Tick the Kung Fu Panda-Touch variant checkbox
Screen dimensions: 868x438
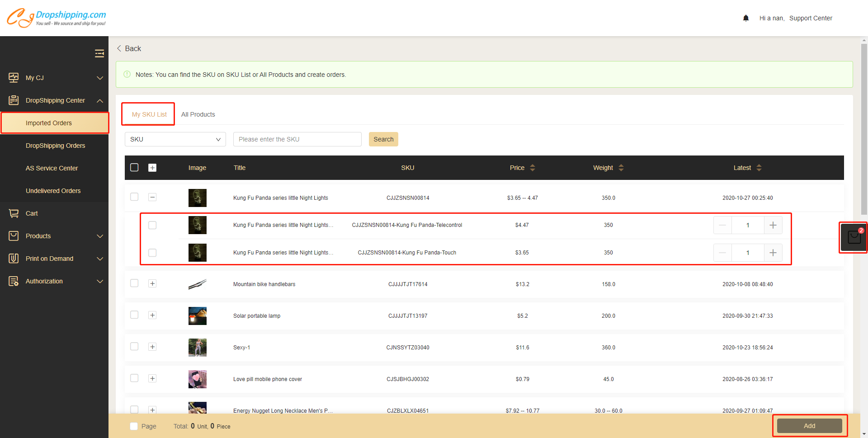click(x=152, y=253)
